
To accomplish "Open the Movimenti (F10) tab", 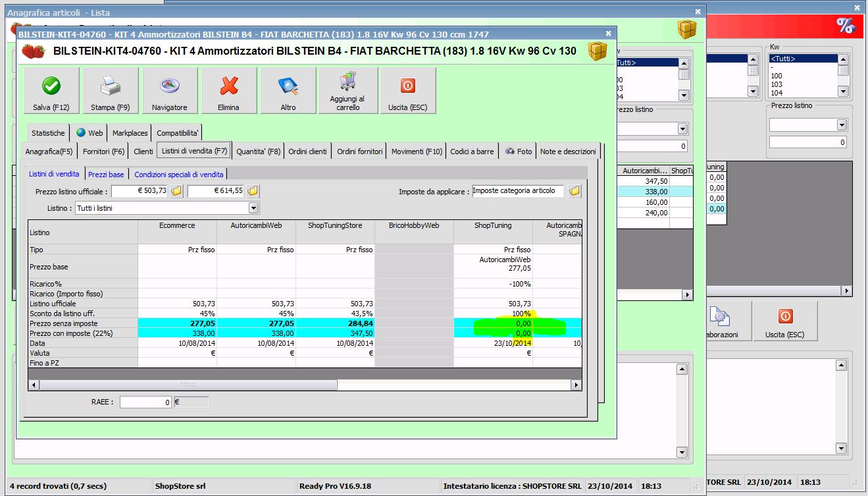I will tap(417, 152).
